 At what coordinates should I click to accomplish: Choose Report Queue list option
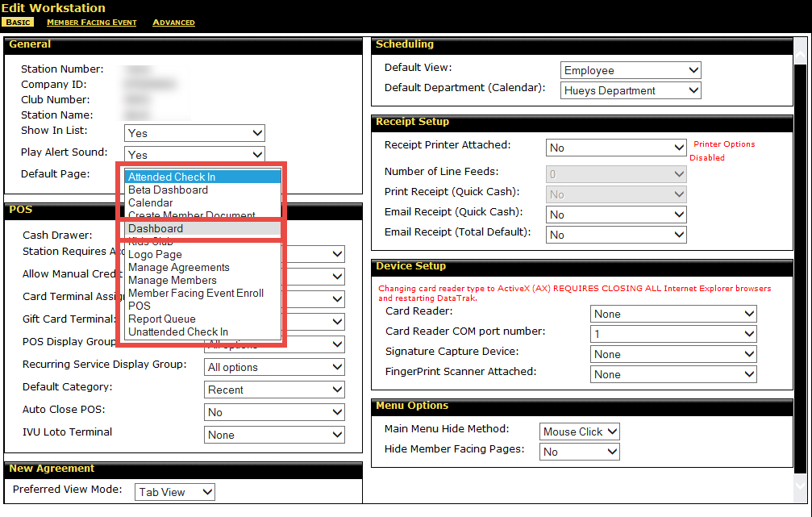click(x=161, y=319)
